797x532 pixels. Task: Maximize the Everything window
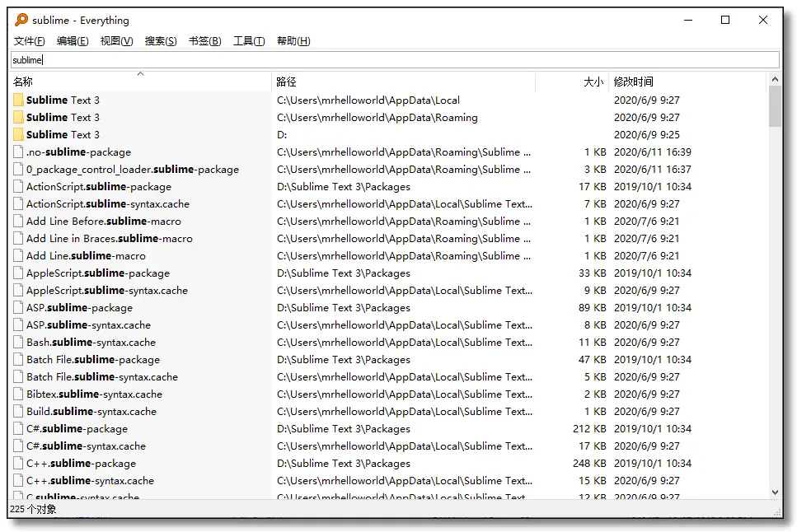(725, 20)
